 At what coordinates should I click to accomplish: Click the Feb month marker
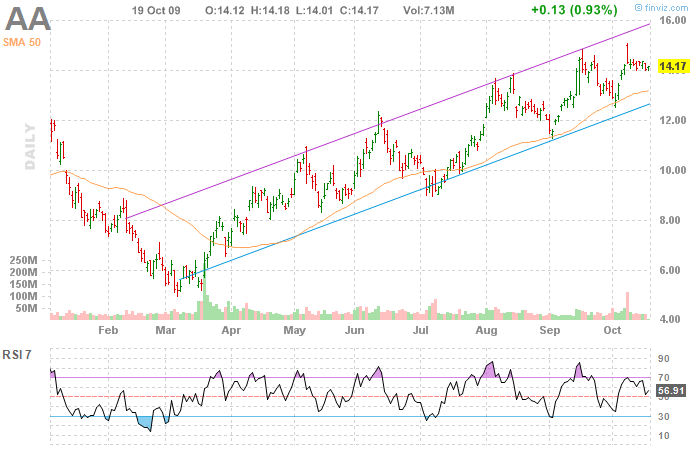coord(108,329)
